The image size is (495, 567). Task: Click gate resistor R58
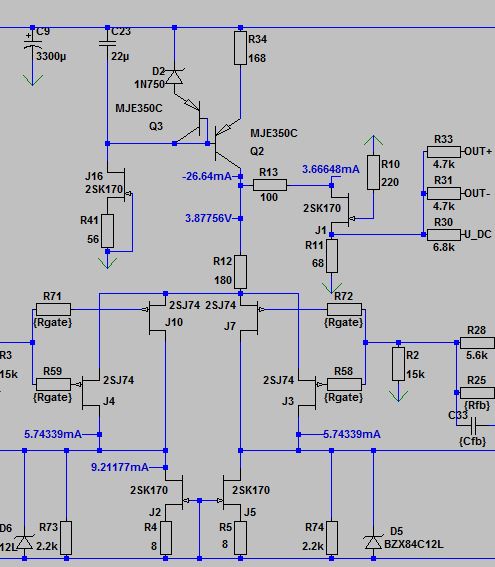[x=344, y=384]
